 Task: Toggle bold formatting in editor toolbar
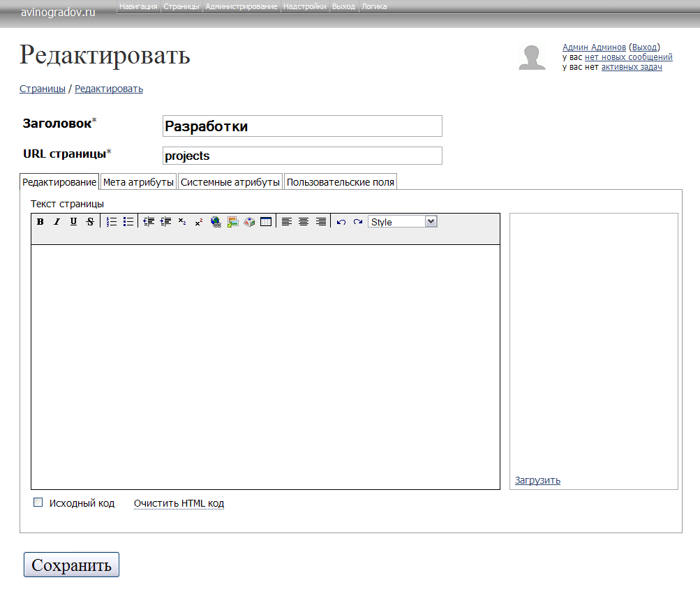click(40, 222)
